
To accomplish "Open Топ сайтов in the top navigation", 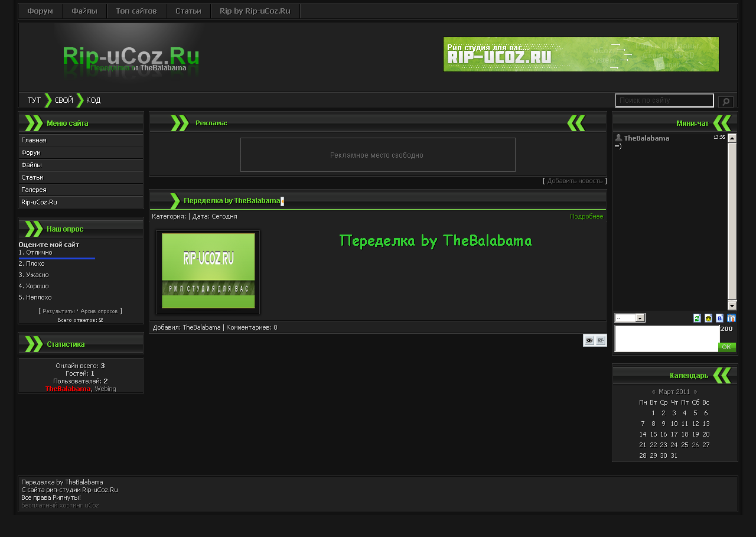I will tap(136, 11).
